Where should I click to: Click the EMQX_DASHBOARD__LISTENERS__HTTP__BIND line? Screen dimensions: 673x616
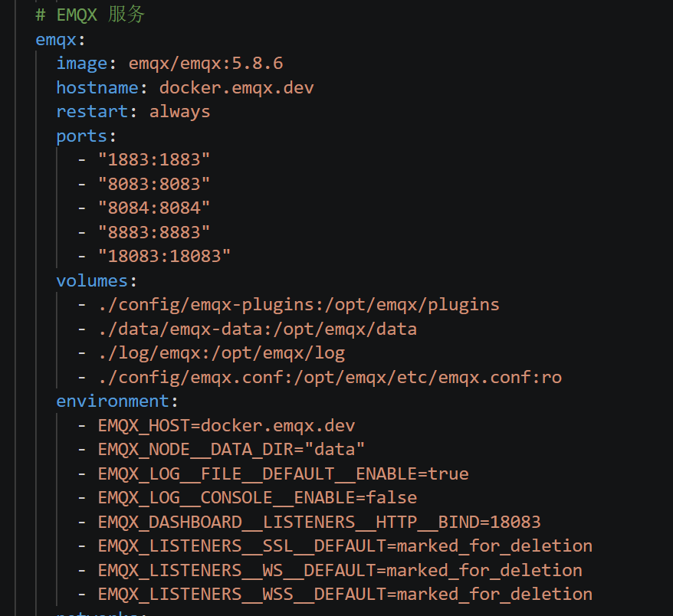pyautogui.click(x=320, y=523)
